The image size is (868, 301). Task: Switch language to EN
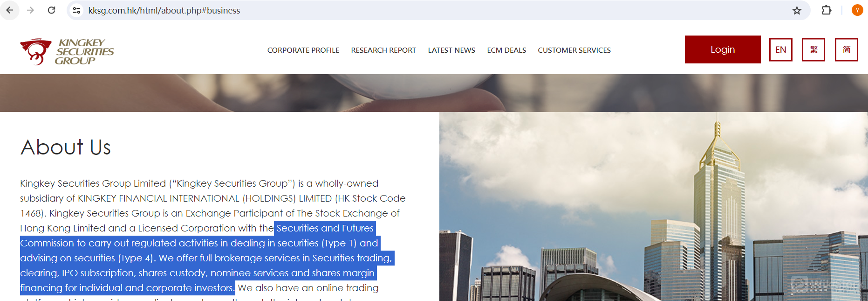[x=781, y=49]
